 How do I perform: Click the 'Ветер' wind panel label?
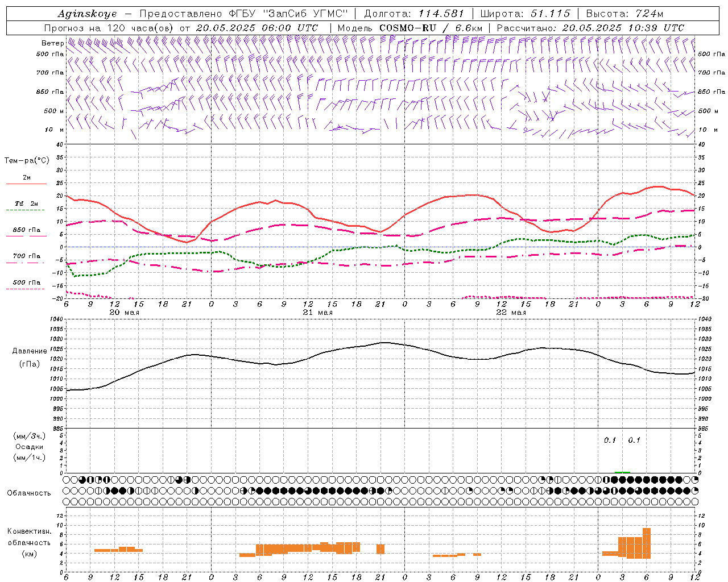(53, 43)
